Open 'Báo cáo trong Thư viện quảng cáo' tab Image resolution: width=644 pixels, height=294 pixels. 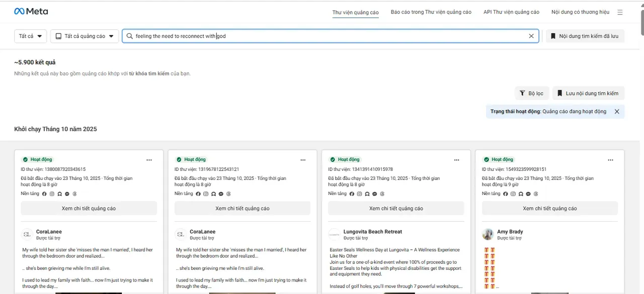click(431, 12)
